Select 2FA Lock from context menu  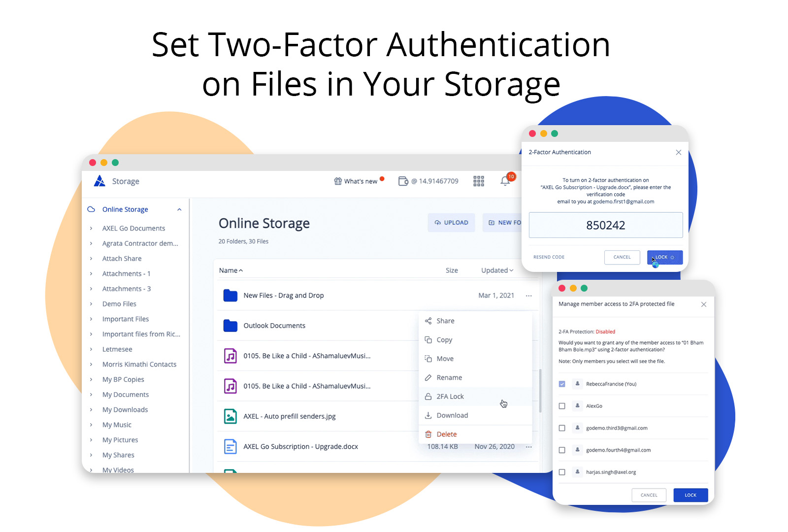click(x=450, y=397)
